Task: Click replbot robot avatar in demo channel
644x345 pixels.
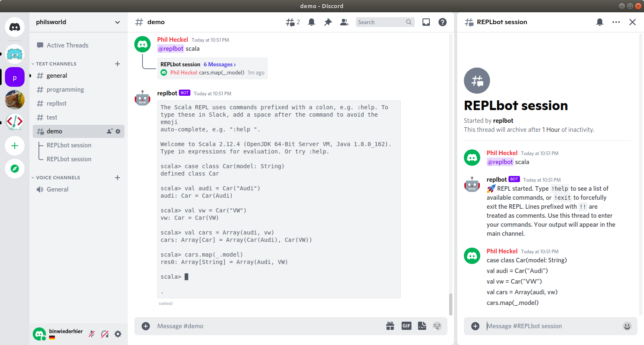Action: (x=142, y=98)
